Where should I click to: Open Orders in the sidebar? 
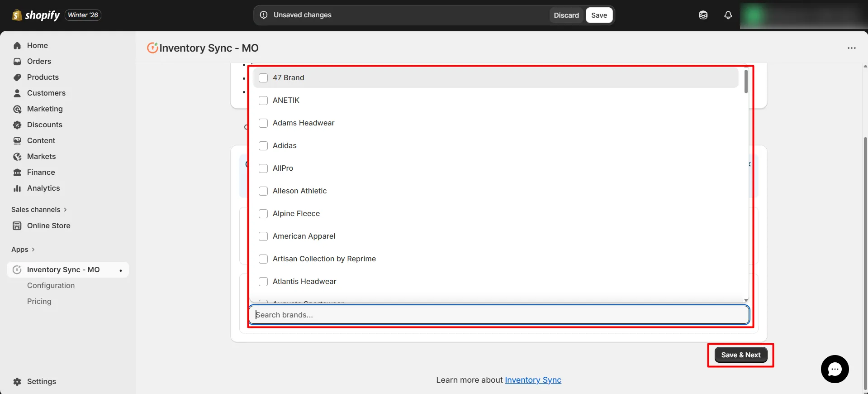pos(39,61)
